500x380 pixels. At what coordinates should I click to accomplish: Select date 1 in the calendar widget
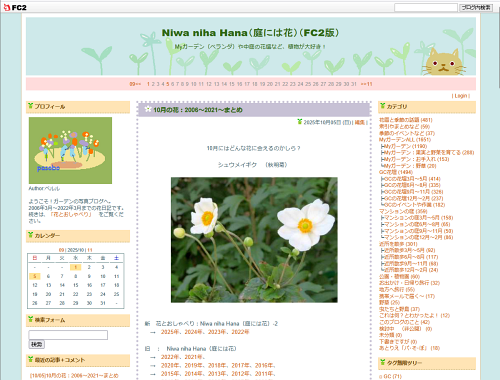pyautogui.click(x=76, y=267)
